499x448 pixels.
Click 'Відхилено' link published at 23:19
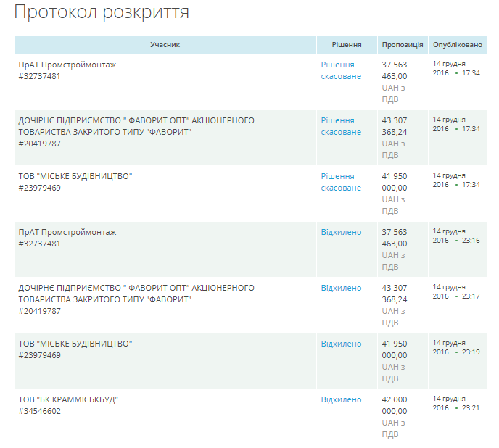point(341,344)
